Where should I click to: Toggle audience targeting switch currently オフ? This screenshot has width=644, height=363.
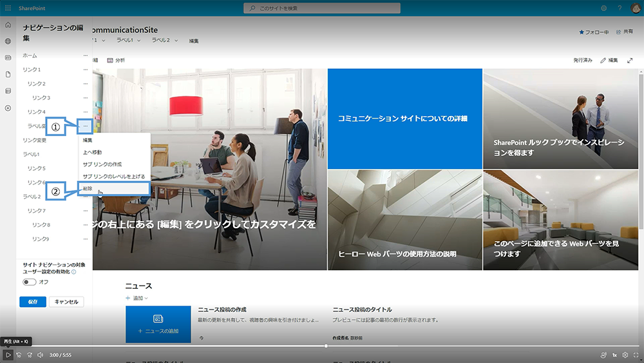(30, 282)
